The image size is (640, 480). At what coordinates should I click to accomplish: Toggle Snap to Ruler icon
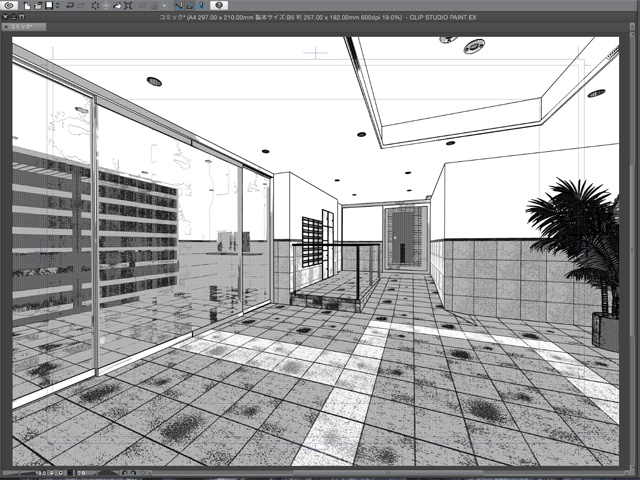point(179,5)
